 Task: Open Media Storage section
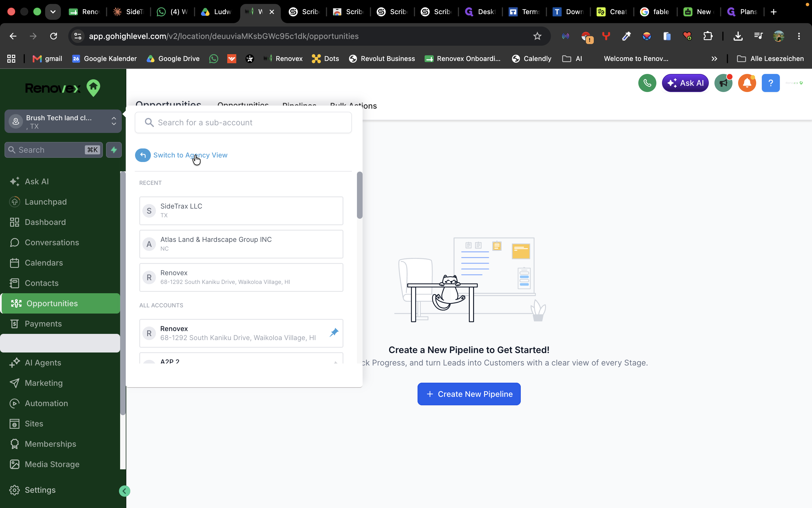[60, 464]
